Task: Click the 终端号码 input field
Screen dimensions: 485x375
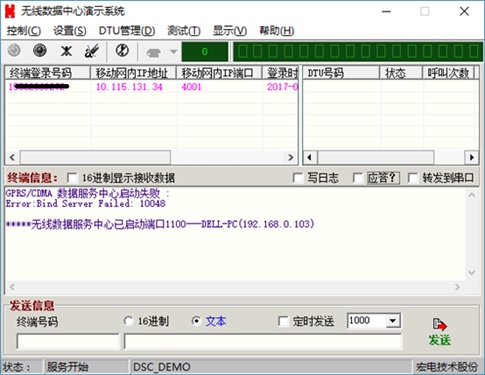Action: tap(68, 341)
